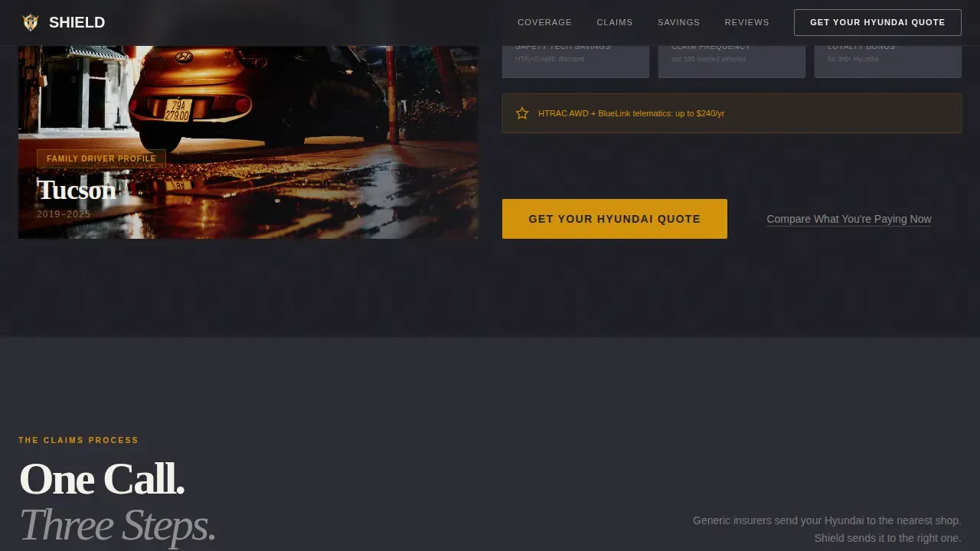Click the '2019–2025' model years text
980x551 pixels.
tap(64, 214)
